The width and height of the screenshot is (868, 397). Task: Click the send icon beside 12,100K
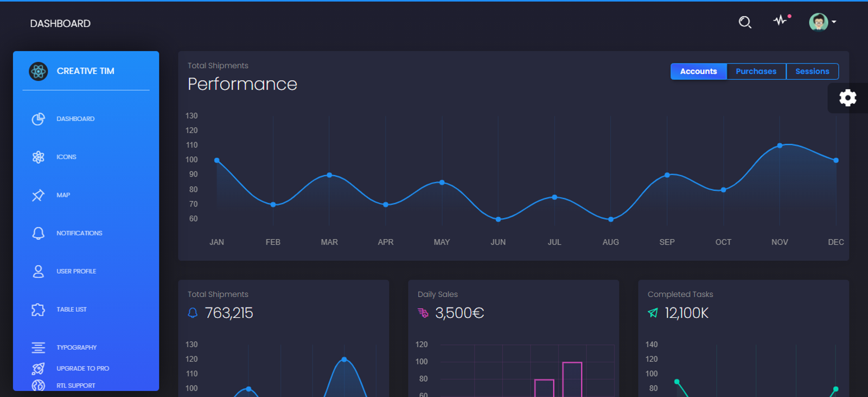(653, 313)
